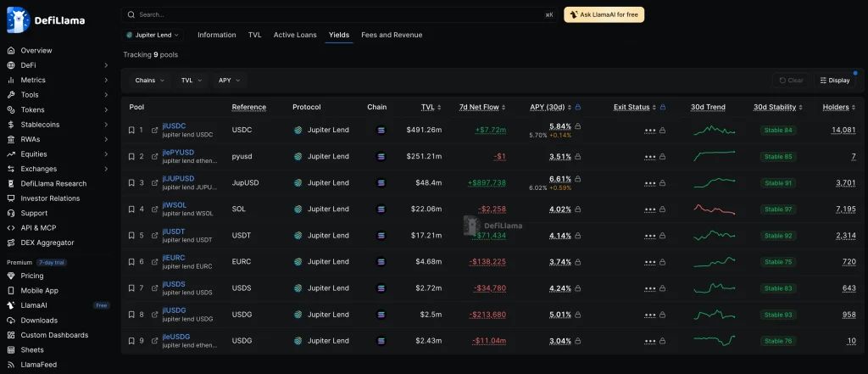Viewport: 868px width, 374px height.
Task: Expand the RWAs sidebar section
Action: (x=106, y=139)
